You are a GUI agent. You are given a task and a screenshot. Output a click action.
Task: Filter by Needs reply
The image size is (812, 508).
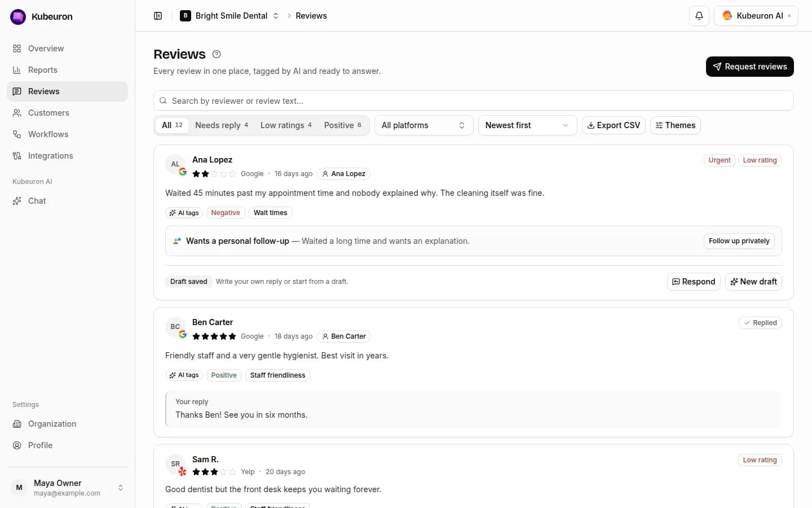point(222,125)
